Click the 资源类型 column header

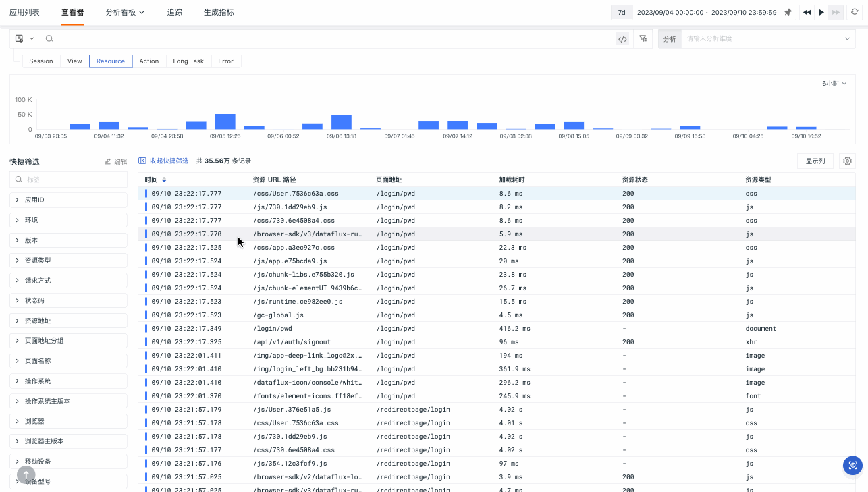[x=758, y=180]
